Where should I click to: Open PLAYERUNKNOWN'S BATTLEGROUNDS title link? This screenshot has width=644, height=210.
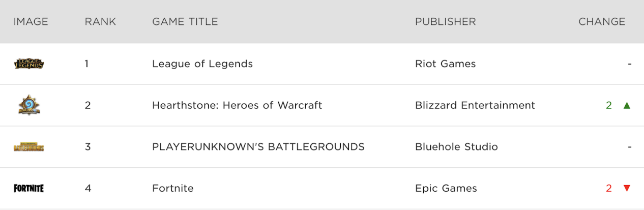[x=258, y=147]
